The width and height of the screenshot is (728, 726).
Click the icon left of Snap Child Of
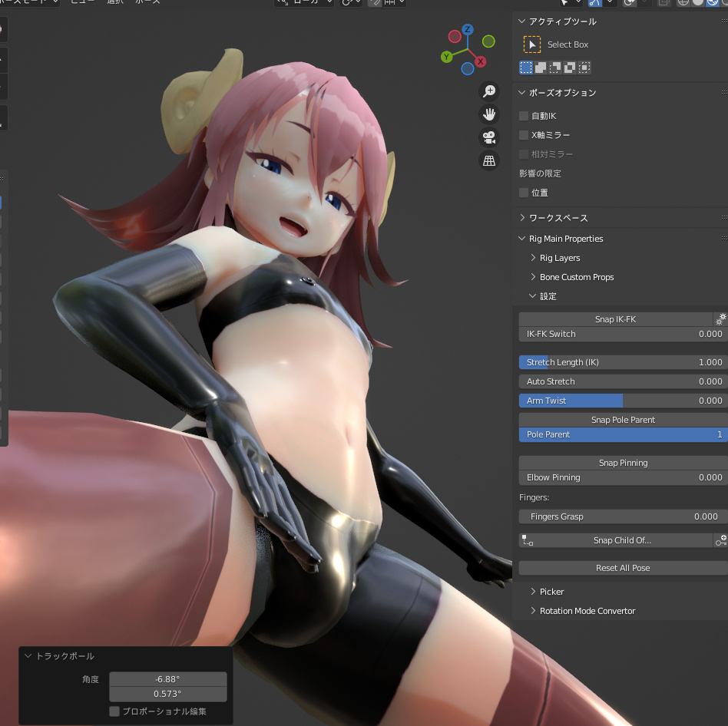pos(528,540)
